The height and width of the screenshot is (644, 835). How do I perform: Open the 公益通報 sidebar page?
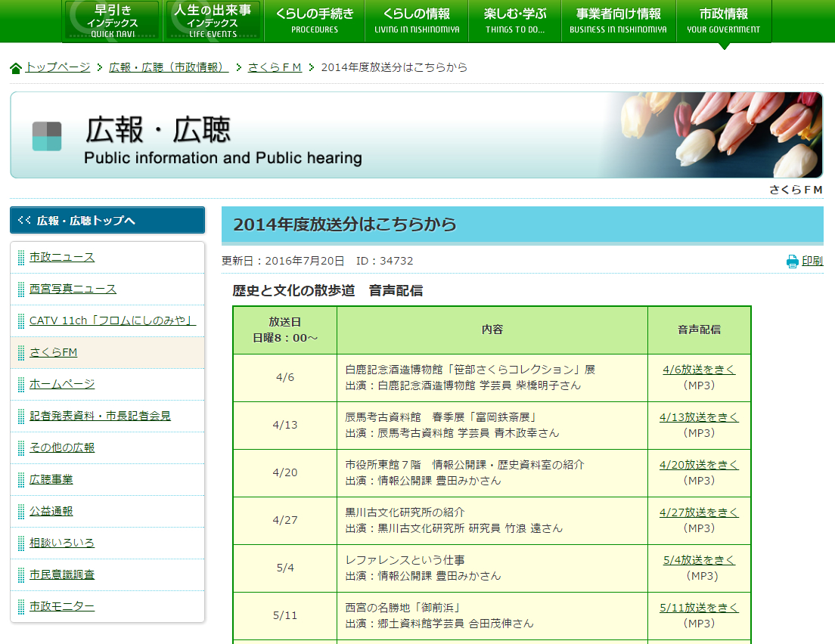51,510
